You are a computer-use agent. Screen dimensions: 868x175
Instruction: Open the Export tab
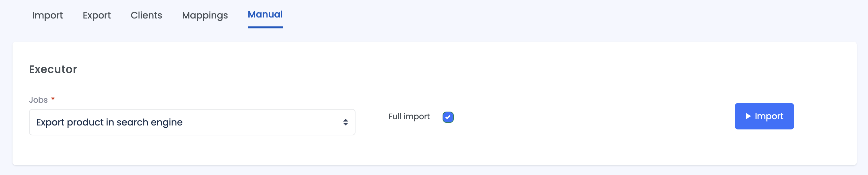pos(97,15)
